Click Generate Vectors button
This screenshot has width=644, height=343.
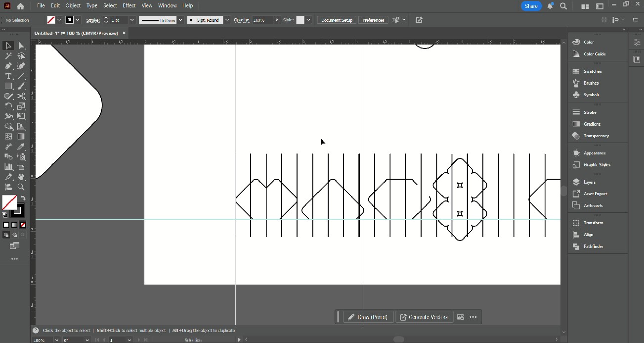click(425, 317)
